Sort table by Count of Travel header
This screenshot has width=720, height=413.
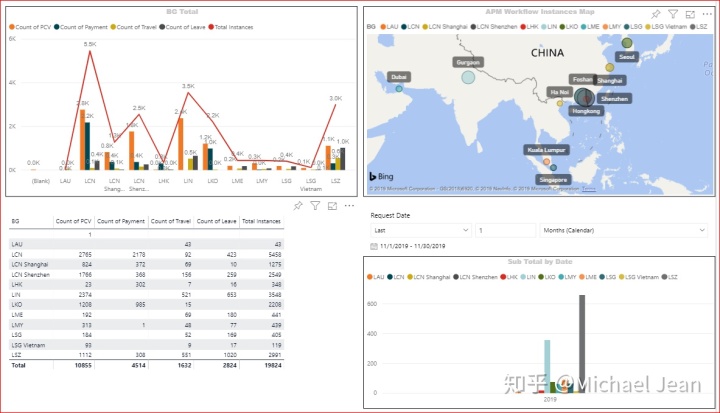pyautogui.click(x=170, y=221)
